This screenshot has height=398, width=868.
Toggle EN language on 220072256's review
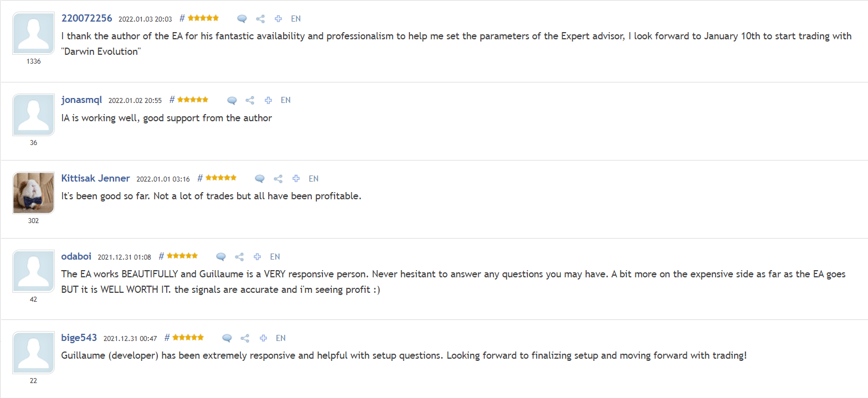[296, 18]
